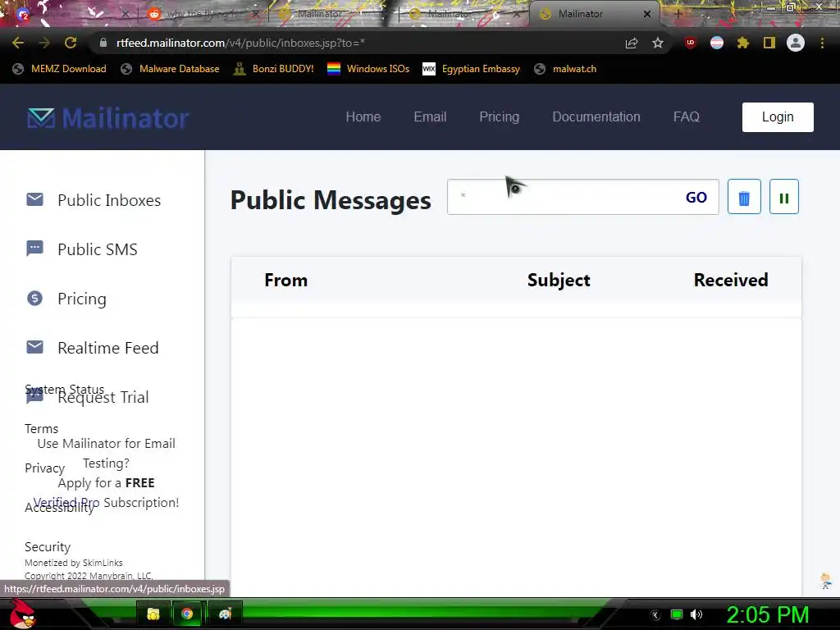Click the volume speaker tray icon
Image resolution: width=840 pixels, height=630 pixels.
tap(696, 614)
